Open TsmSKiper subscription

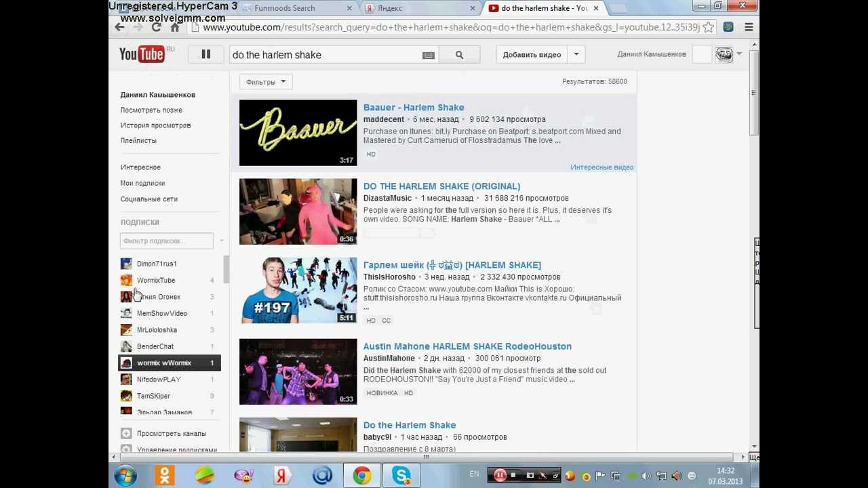coord(153,396)
